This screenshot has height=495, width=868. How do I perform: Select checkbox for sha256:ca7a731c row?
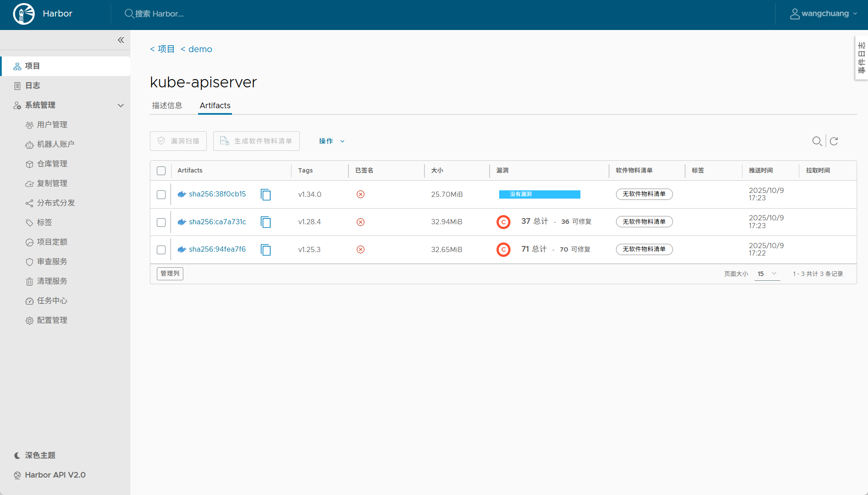pos(161,223)
